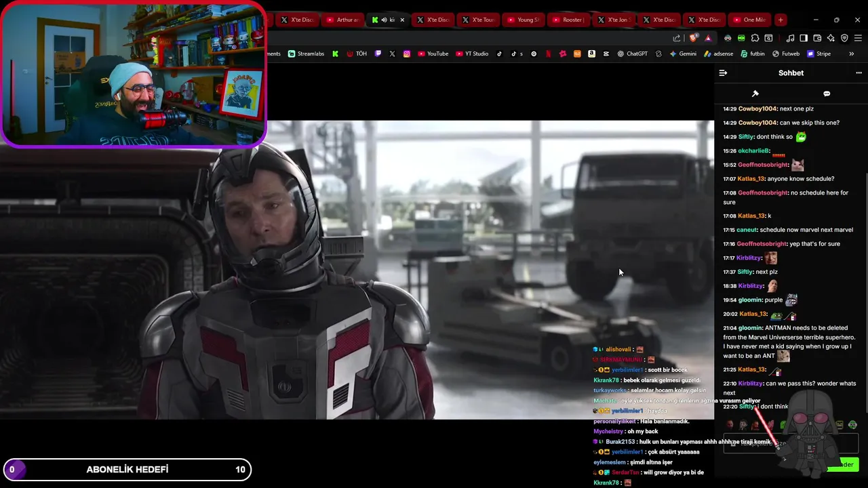This screenshot has width=868, height=488.
Task: Click message 'schedule now marvel next marvel'
Action: pos(806,230)
